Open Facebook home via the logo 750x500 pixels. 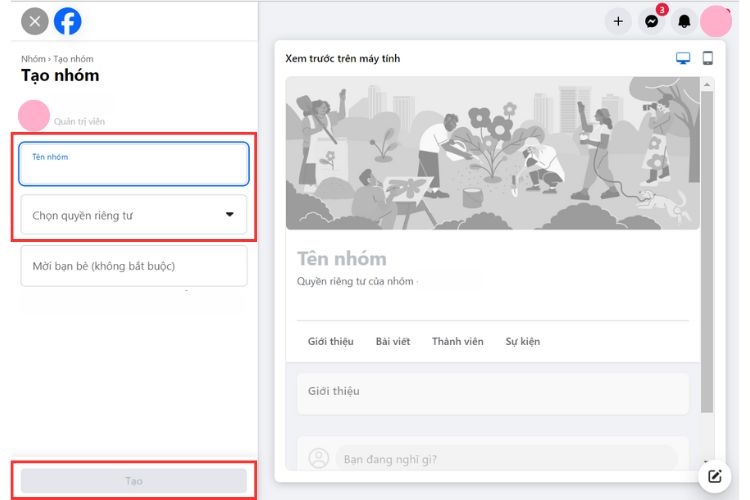pyautogui.click(x=67, y=22)
